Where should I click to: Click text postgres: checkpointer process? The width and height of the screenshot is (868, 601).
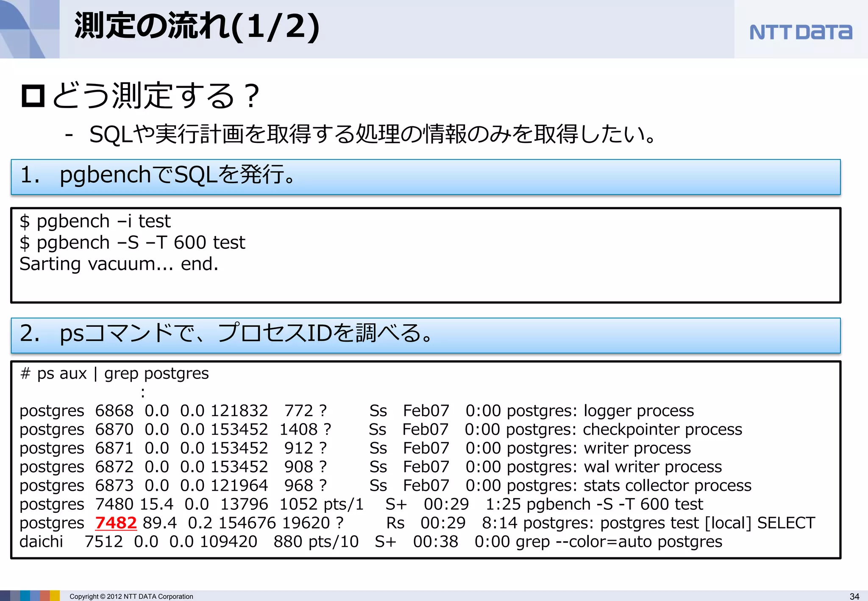tap(624, 429)
